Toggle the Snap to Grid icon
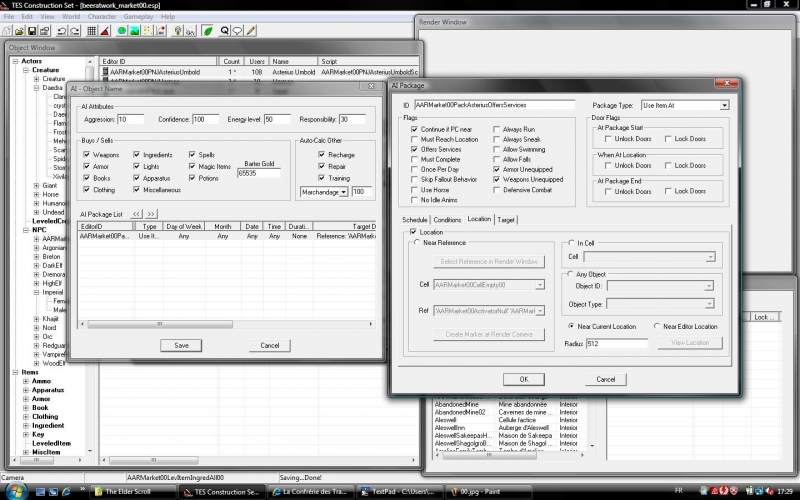 (92, 31)
